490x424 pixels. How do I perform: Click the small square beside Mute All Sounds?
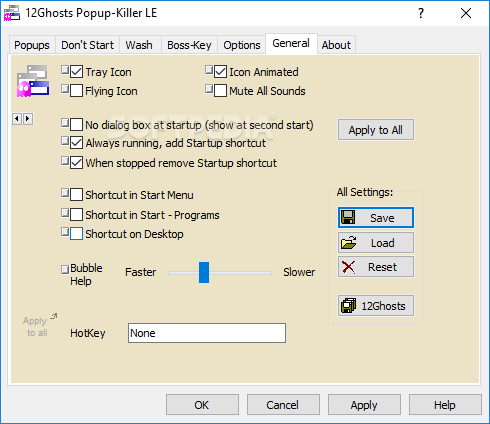pyautogui.click(x=209, y=89)
